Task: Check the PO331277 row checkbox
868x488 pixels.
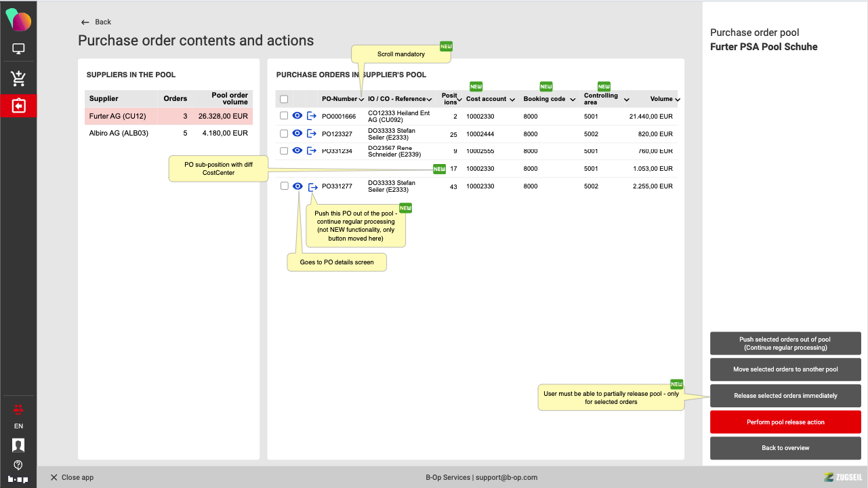Action: (284, 186)
